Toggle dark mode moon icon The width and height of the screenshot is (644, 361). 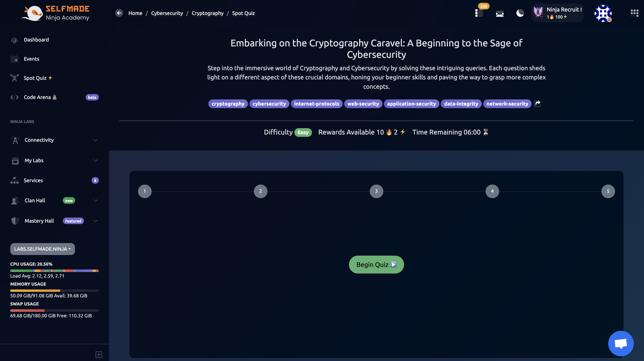[520, 13]
